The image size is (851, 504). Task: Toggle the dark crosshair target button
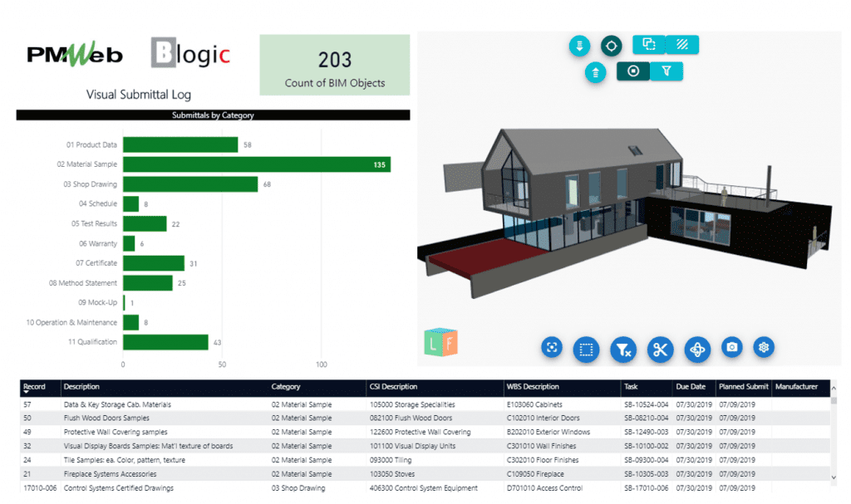[x=611, y=46]
